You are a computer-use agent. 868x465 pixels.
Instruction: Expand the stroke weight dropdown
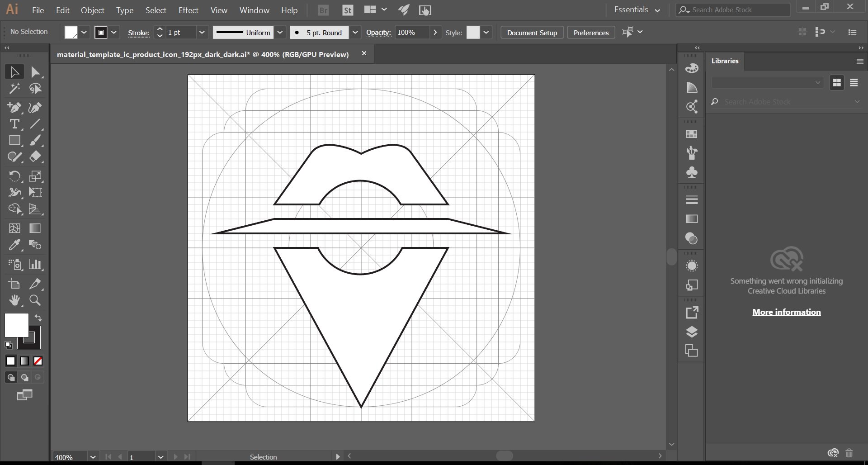(202, 33)
